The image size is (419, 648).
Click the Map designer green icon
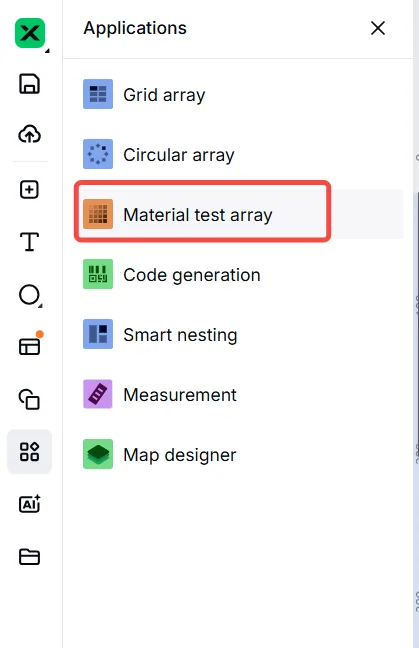[98, 454]
